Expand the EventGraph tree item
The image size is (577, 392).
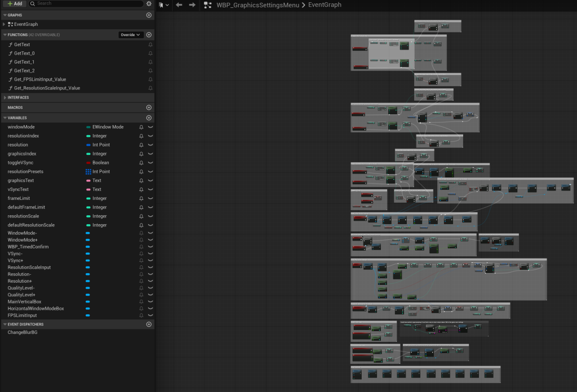pyautogui.click(x=4, y=24)
